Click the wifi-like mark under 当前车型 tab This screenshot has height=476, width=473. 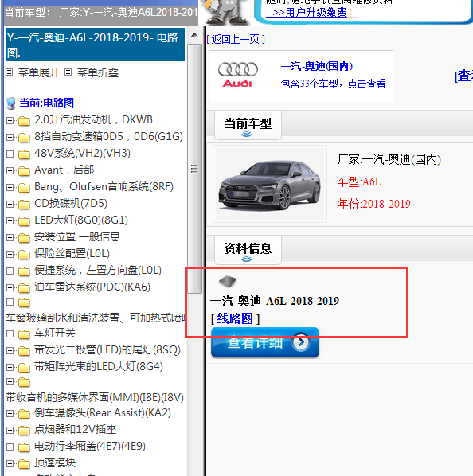tap(247, 134)
